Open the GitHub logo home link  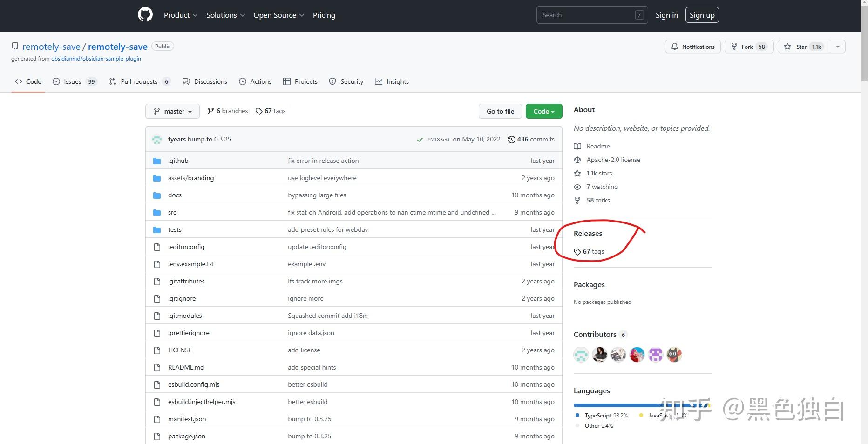(x=145, y=15)
